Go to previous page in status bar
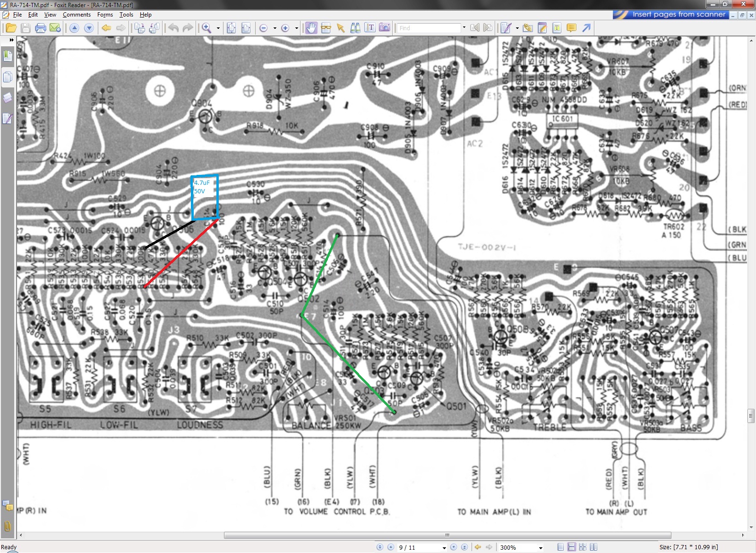The image size is (756, 553). (390, 547)
